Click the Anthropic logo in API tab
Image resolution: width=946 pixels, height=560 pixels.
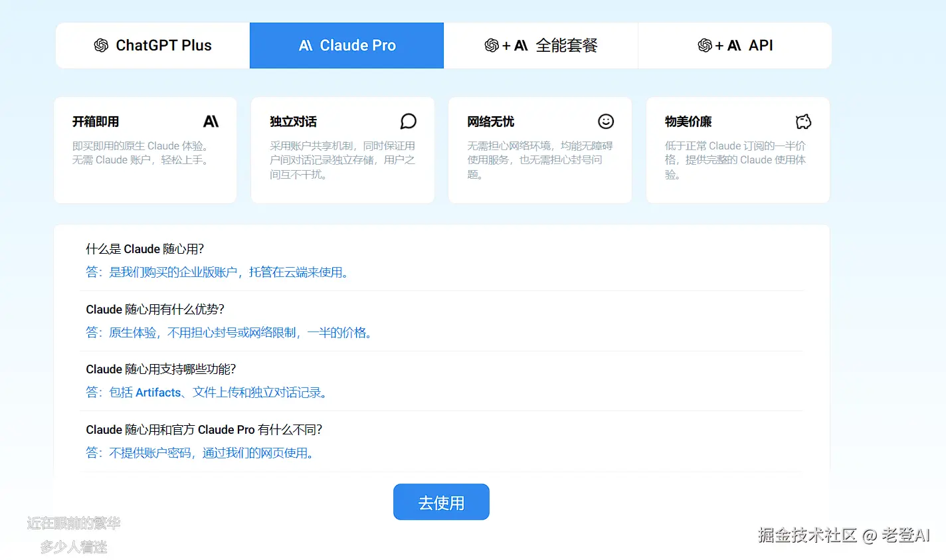(734, 45)
